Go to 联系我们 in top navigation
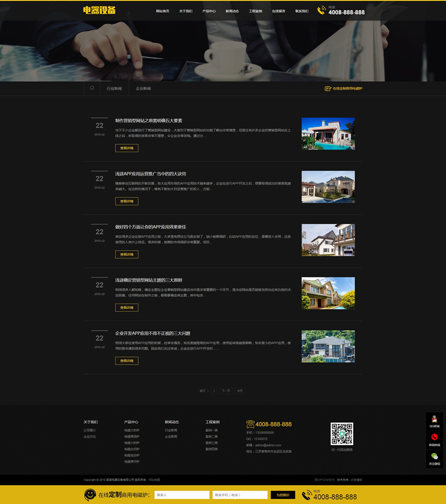 302,11
